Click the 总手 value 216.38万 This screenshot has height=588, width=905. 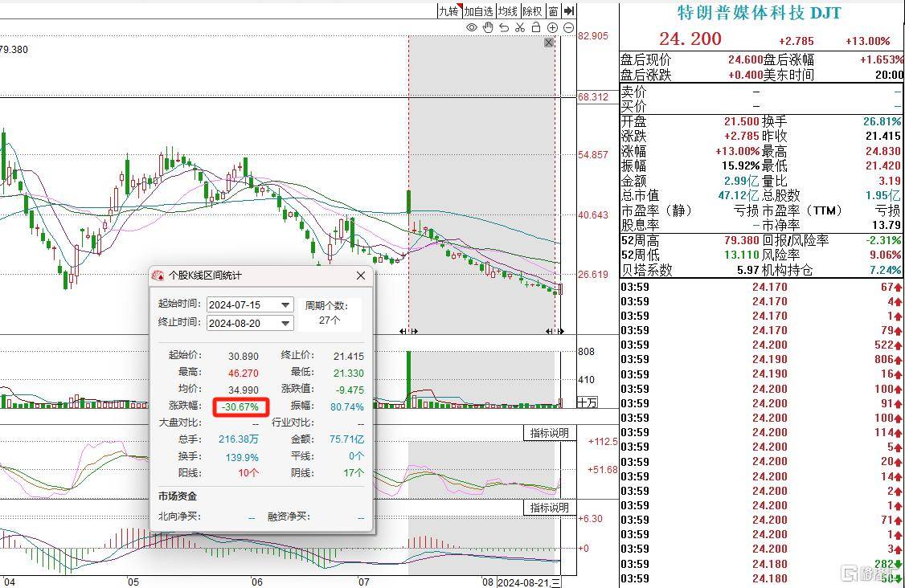pos(239,439)
